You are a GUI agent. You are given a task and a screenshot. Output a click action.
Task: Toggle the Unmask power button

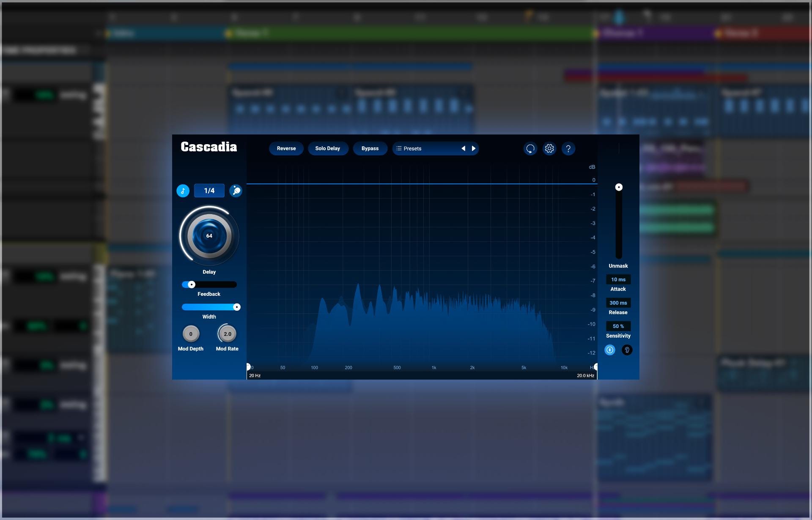click(x=610, y=350)
